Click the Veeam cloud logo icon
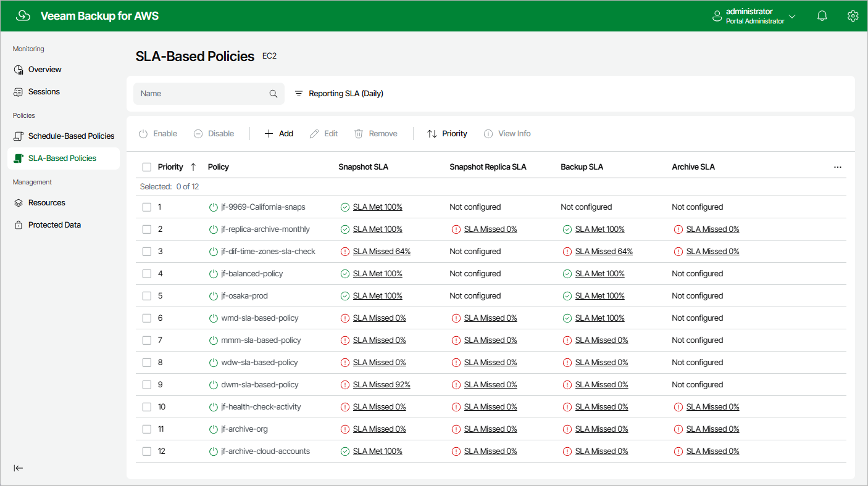868x486 pixels. pyautogui.click(x=23, y=16)
